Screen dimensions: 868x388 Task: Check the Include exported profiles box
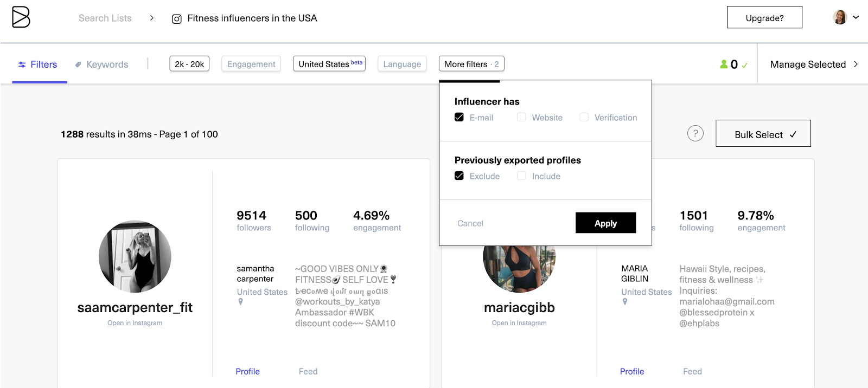521,176
